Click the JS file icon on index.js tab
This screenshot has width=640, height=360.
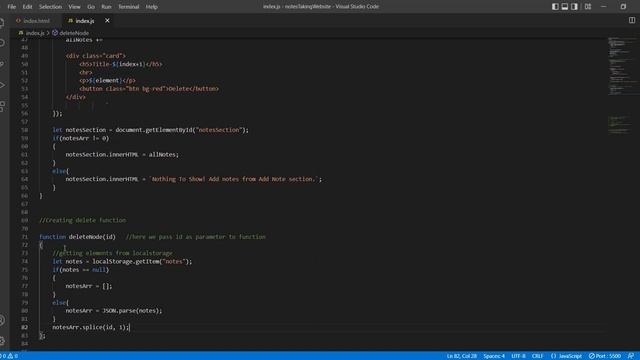click(70, 20)
